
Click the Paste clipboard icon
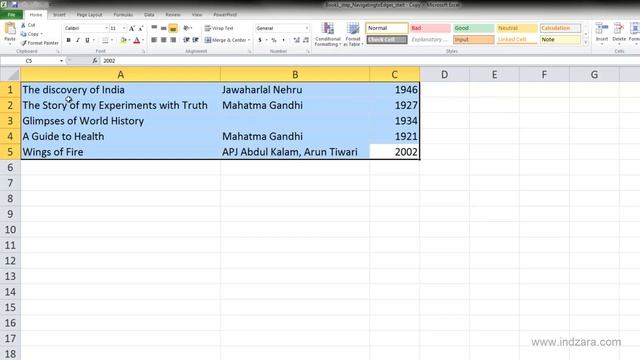10,29
